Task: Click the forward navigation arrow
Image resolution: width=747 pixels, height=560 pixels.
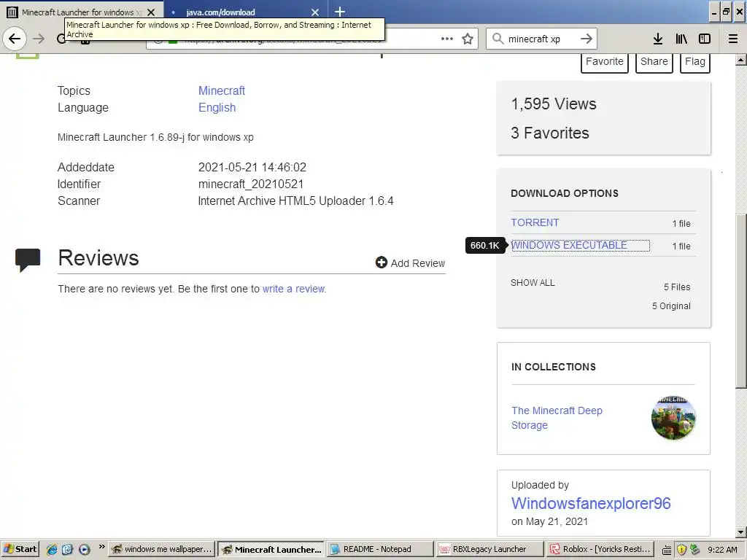Action: point(39,39)
